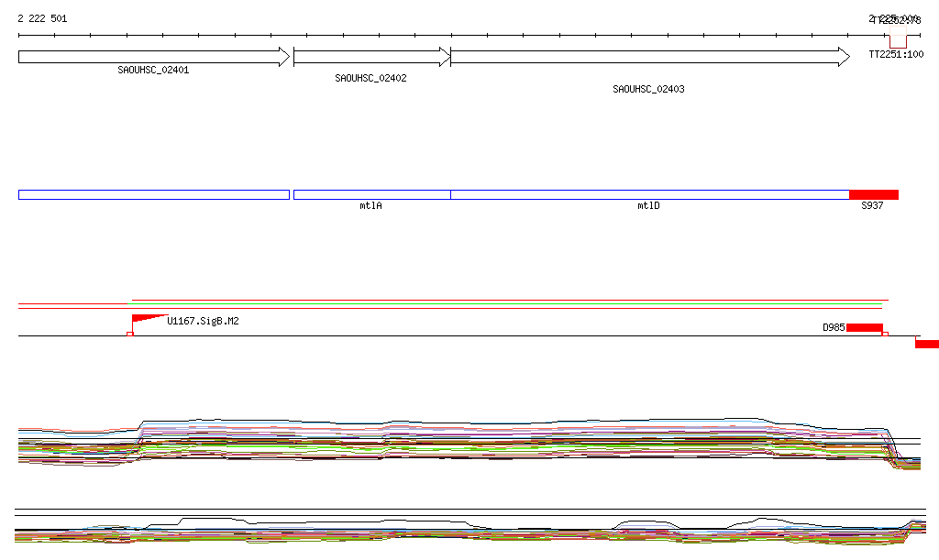Click the SAOUHSC_02401 gene arrow
The width and height of the screenshot is (939, 560).
[153, 57]
